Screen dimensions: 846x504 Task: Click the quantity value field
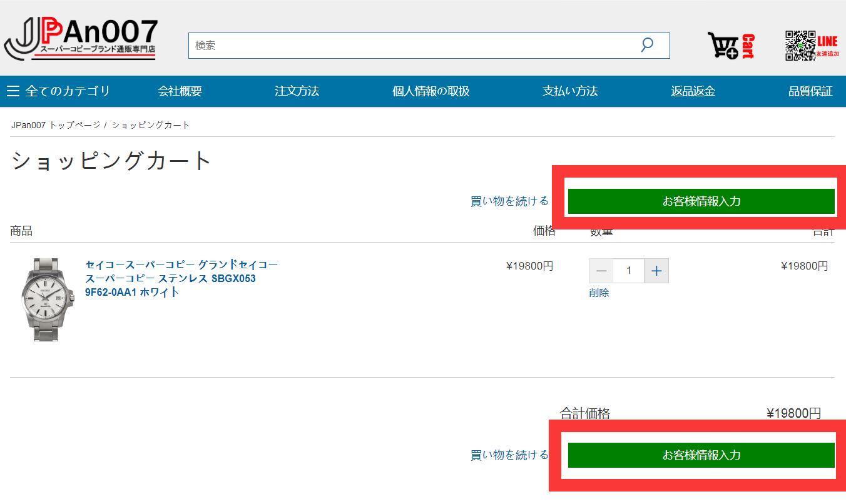click(x=629, y=271)
